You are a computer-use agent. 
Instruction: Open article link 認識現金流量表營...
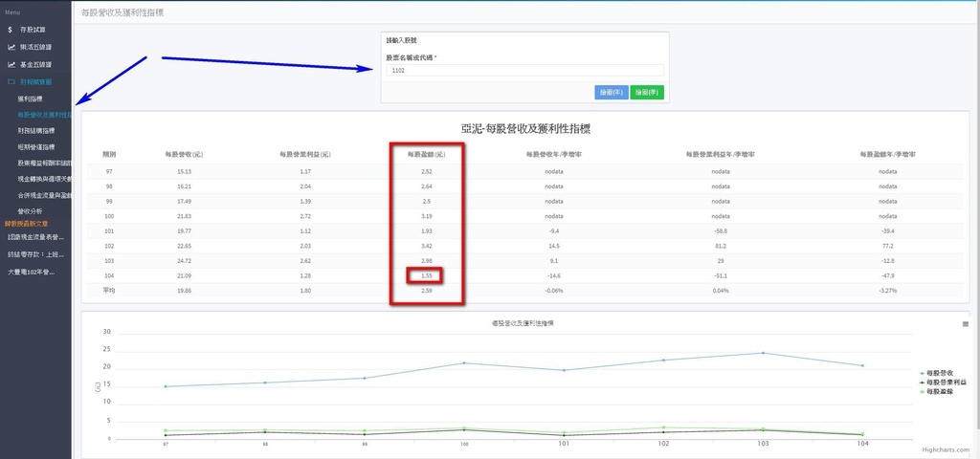[x=35, y=237]
